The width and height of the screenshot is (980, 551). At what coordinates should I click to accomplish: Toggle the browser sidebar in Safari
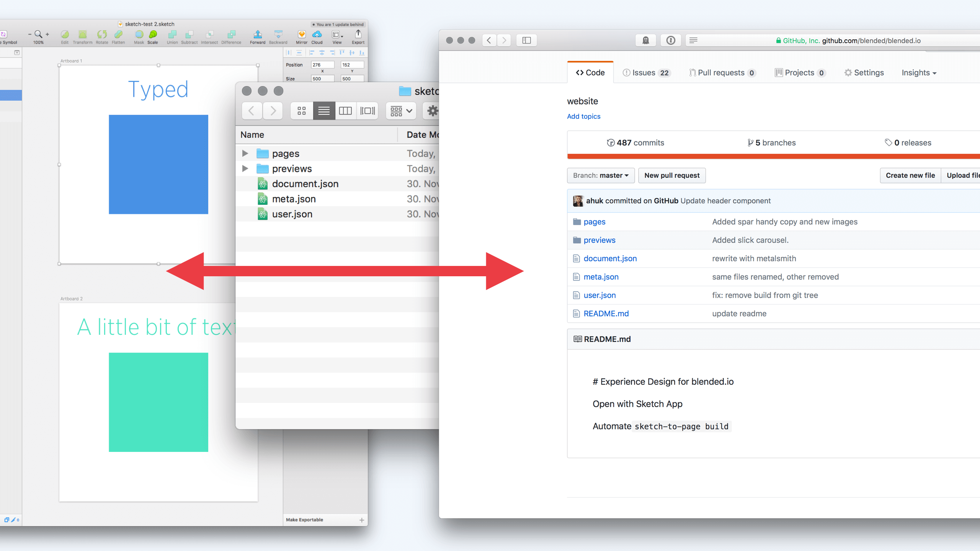click(526, 40)
